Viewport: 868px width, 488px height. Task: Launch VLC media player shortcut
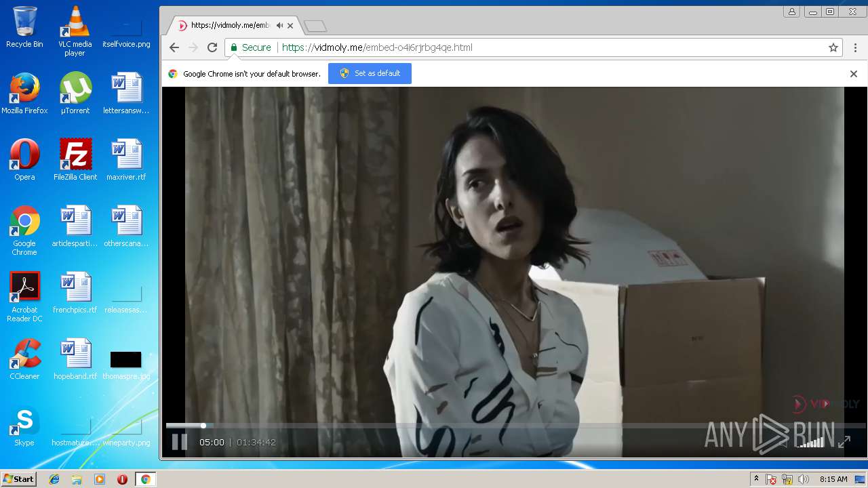click(x=75, y=31)
